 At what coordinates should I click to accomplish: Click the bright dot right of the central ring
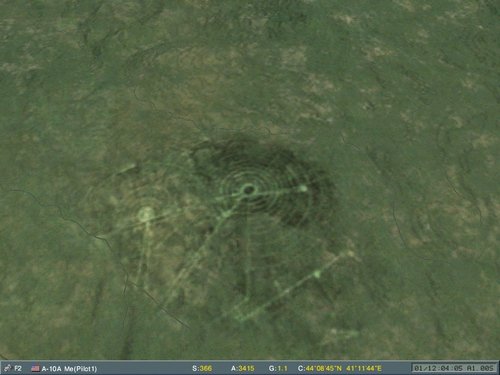point(303,189)
